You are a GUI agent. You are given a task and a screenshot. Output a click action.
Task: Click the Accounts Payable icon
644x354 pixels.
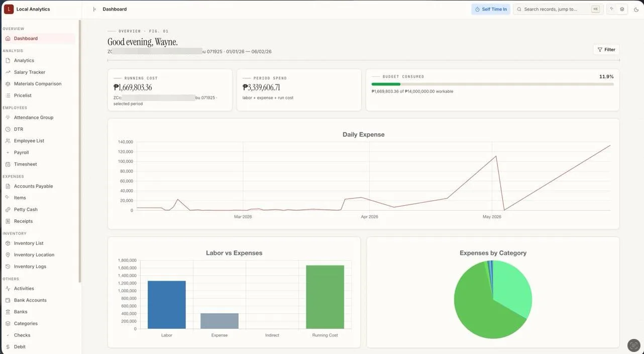pyautogui.click(x=8, y=186)
